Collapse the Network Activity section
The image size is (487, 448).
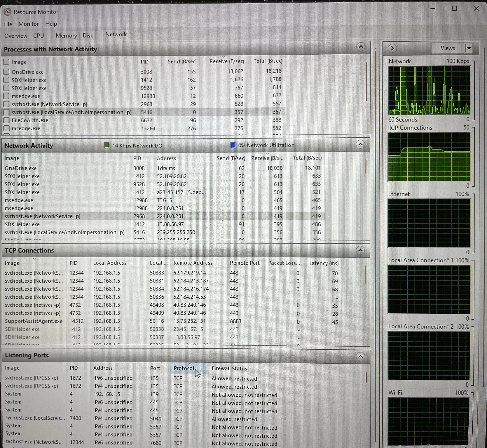click(x=360, y=144)
